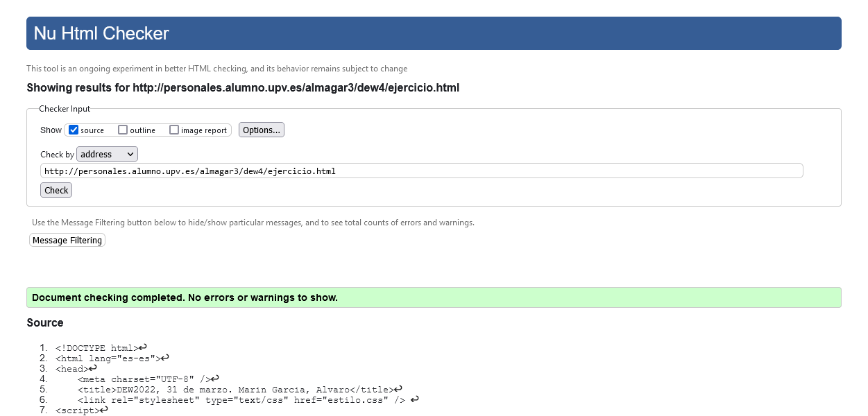The width and height of the screenshot is (868, 416).
Task: Click the Checker Input fieldset legend
Action: (65, 109)
